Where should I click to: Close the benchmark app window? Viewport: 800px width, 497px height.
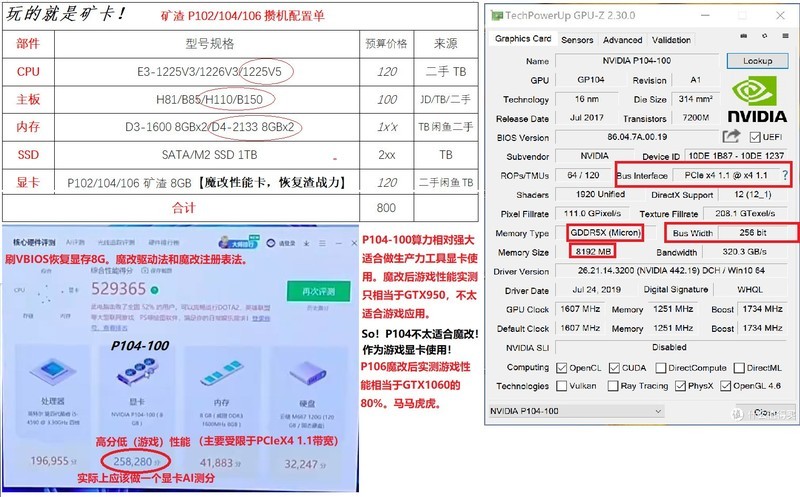[x=354, y=243]
